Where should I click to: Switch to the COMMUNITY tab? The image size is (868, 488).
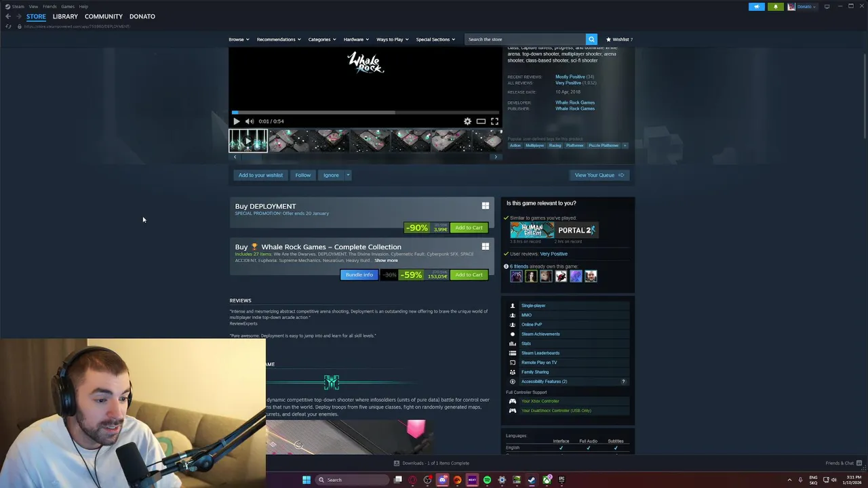(104, 16)
